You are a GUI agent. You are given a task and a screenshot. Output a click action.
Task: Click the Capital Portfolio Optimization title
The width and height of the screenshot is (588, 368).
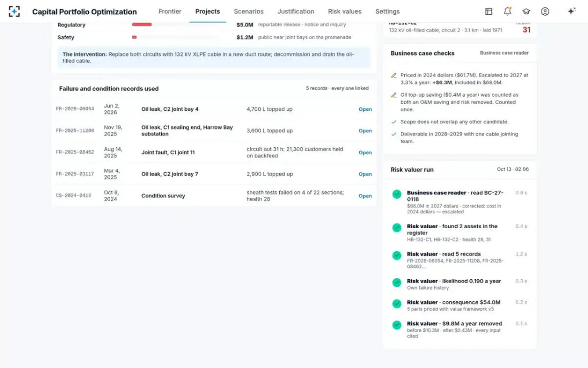[x=85, y=12]
